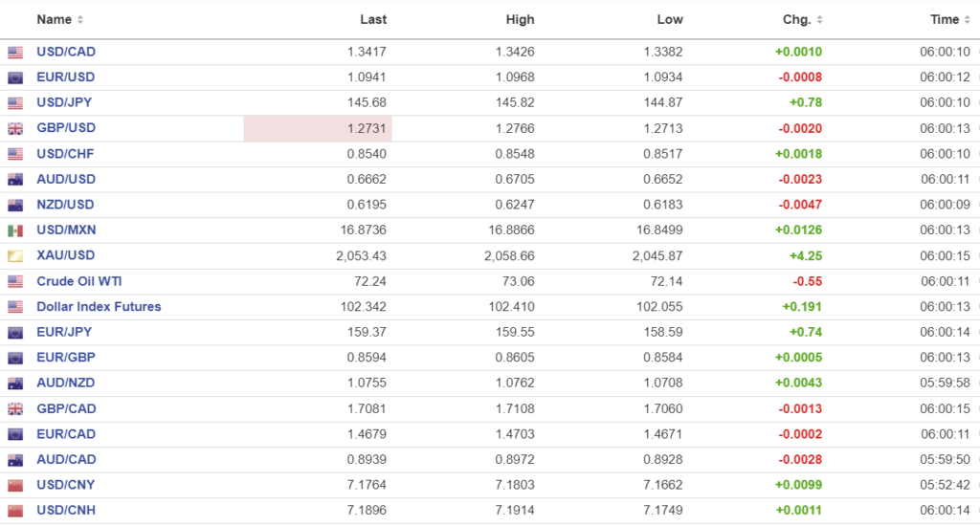Viewport: 980px width, 526px height.
Task: Click the Australia flag icon beside AUD/NZD
Action: click(15, 384)
